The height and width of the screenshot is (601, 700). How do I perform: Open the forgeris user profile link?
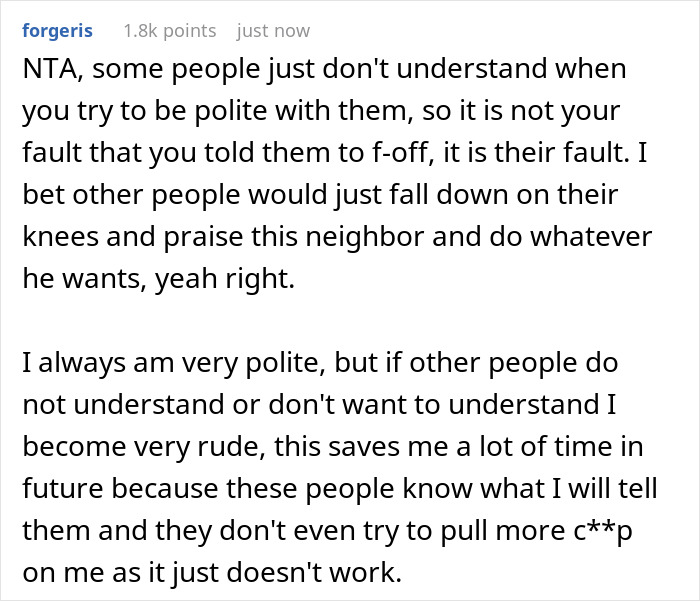pos(56,31)
